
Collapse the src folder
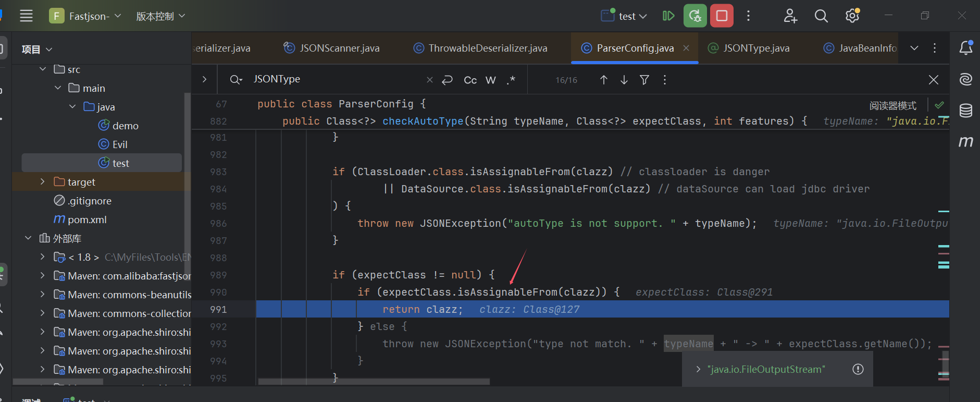coord(43,69)
